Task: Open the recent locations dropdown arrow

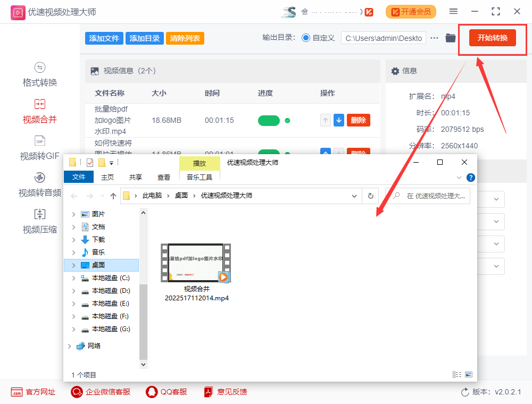Action: [x=102, y=196]
